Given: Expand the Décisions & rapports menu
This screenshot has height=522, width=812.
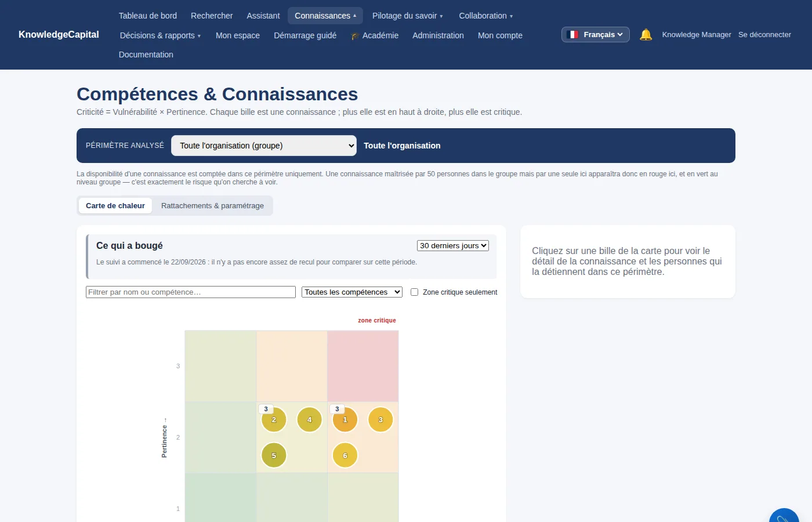Looking at the screenshot, I should coord(160,35).
